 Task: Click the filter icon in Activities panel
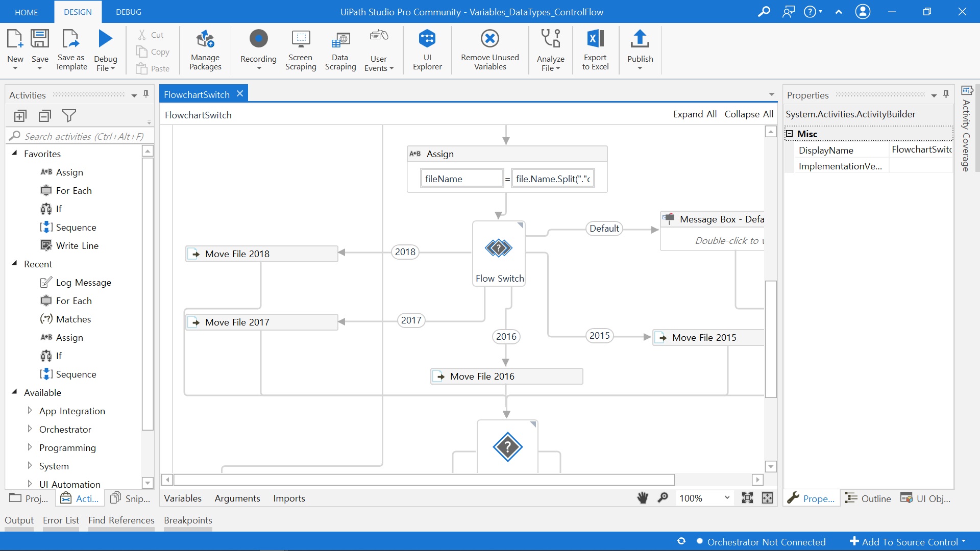[x=69, y=116]
